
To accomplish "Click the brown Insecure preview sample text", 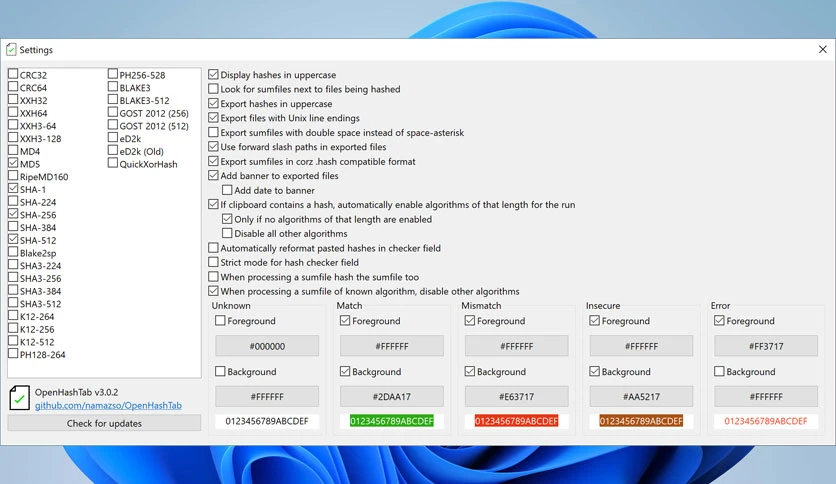I will [x=641, y=421].
